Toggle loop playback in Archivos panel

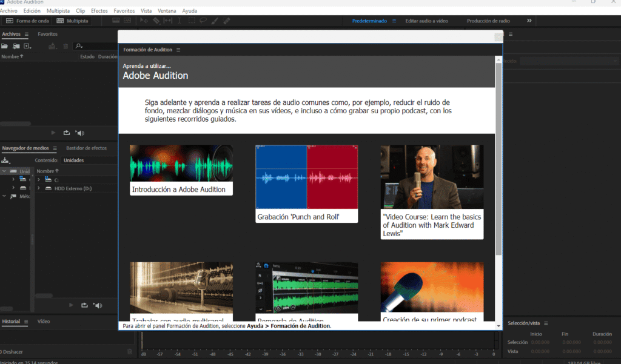(x=67, y=133)
